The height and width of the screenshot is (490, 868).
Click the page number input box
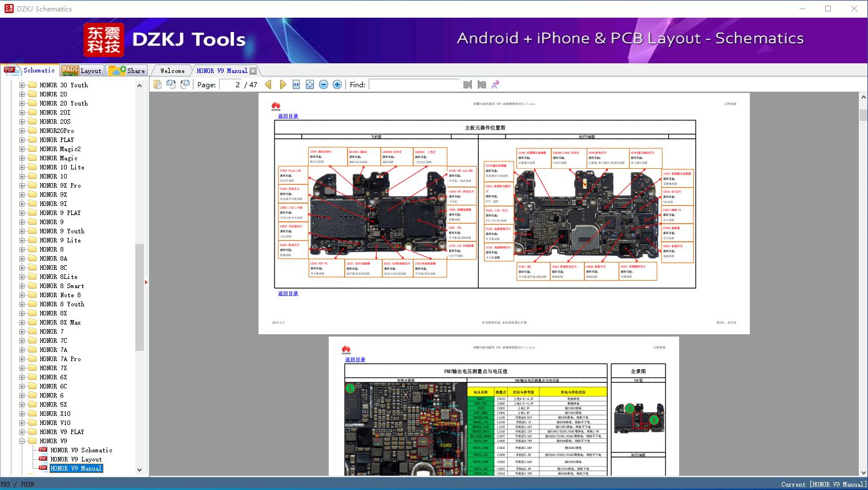click(x=231, y=84)
